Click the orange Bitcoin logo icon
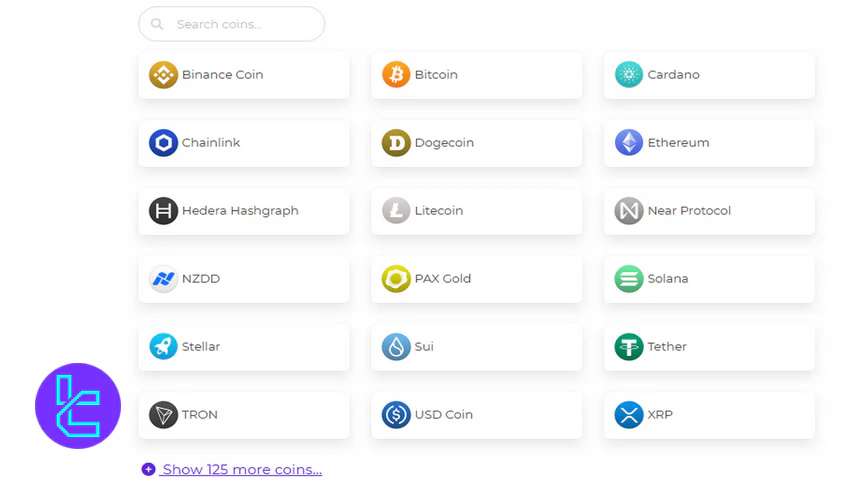Screen dimensions: 860x484 (x=396, y=75)
